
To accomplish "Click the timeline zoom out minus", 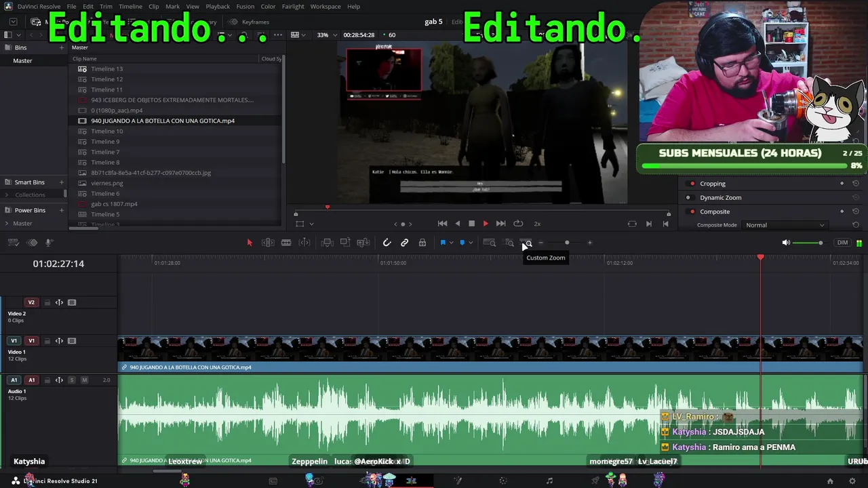I will pos(540,243).
